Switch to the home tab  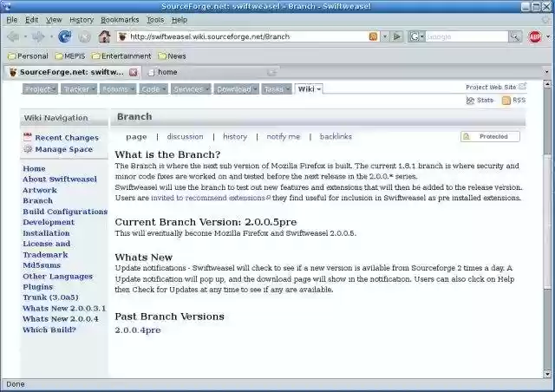point(212,72)
